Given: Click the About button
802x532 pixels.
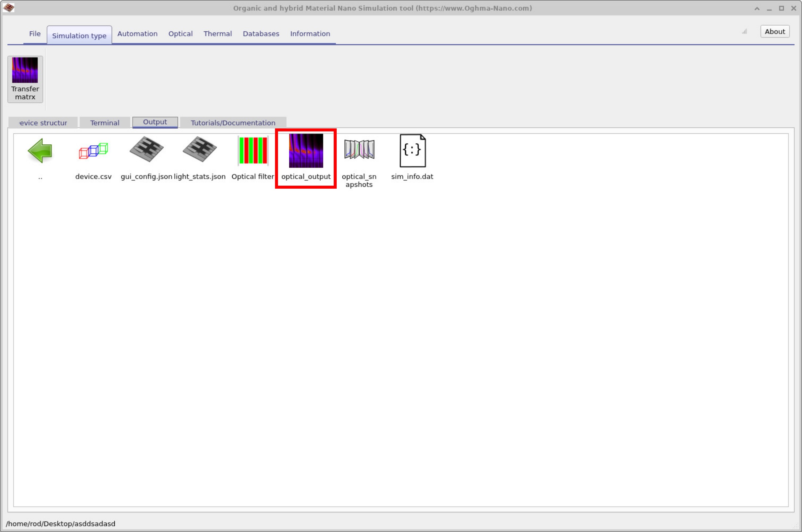Looking at the screenshot, I should click(774, 31).
